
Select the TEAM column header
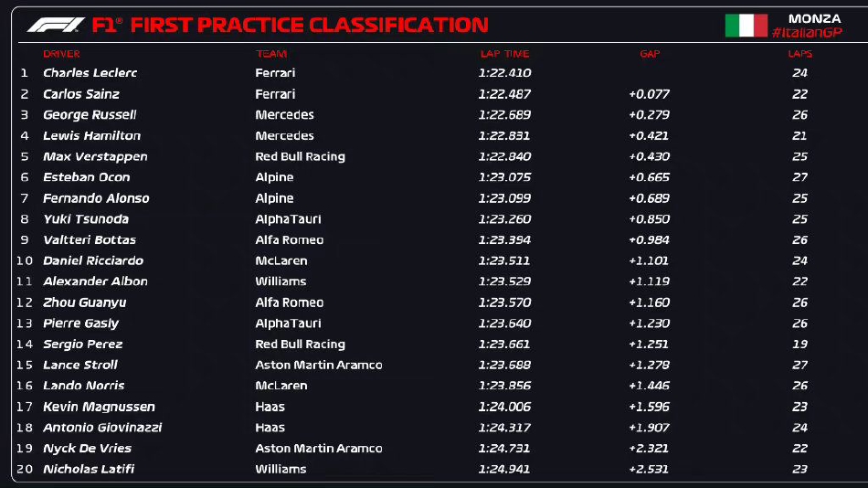point(271,54)
